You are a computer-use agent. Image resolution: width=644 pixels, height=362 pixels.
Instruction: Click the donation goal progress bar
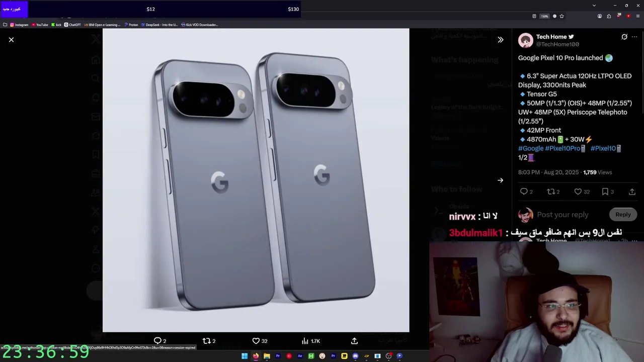(x=150, y=9)
